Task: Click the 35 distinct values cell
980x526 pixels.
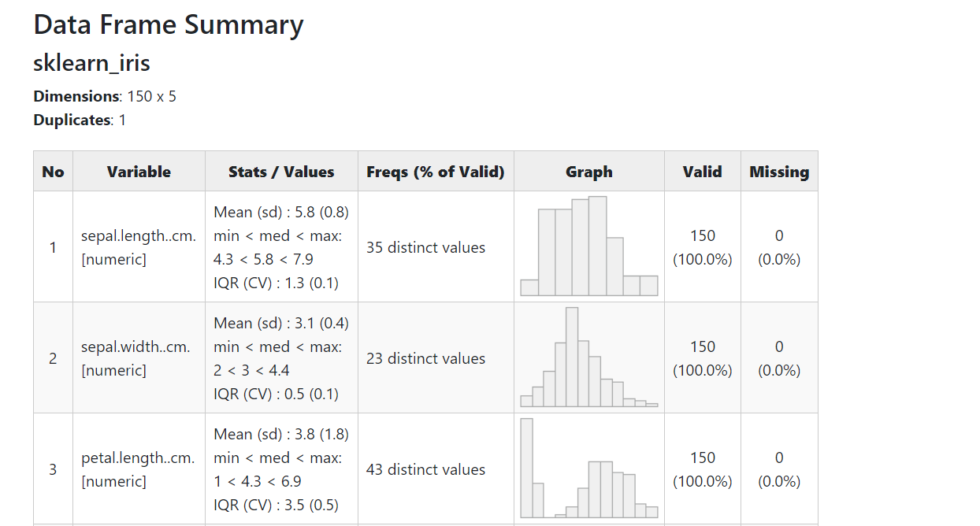Action: pos(425,247)
